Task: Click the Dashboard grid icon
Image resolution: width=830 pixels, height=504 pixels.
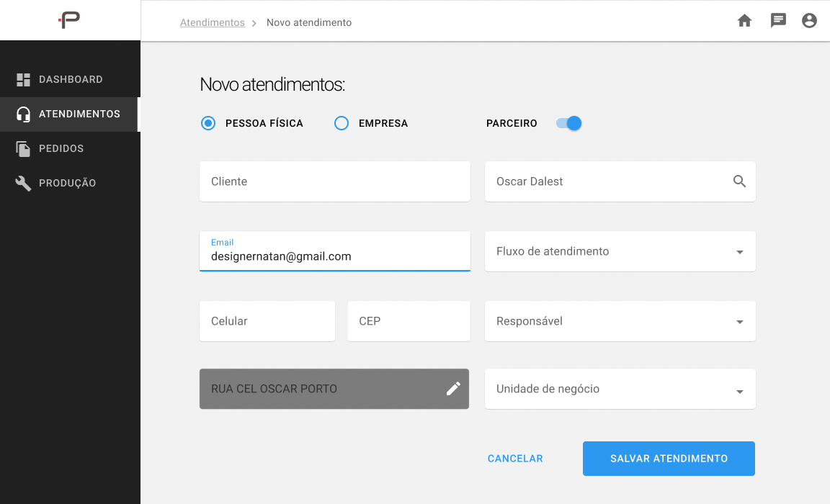Action: tap(23, 80)
